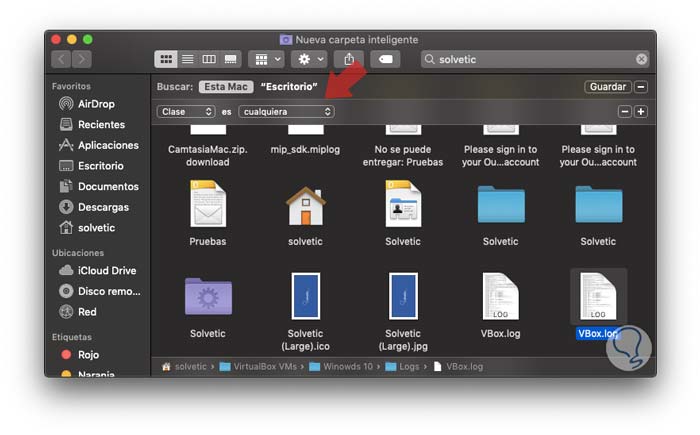Click Winowds 10 in the path bar
The width and height of the screenshot is (700, 435).
tap(342, 367)
